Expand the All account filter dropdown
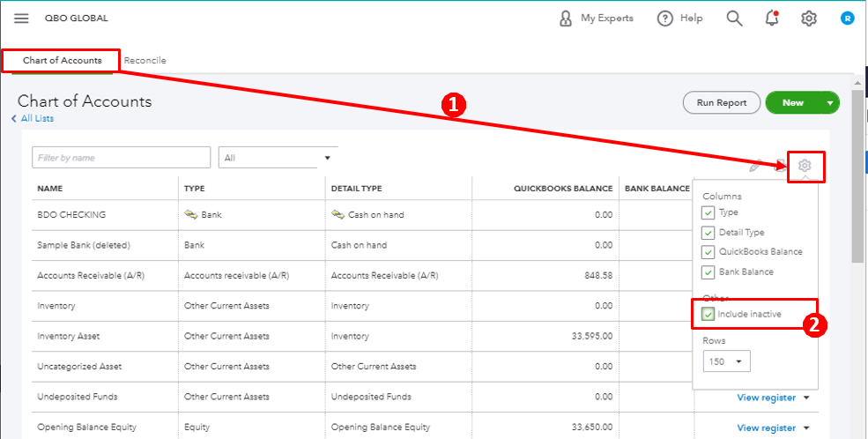Screen dimensions: 868x439 click(278, 158)
